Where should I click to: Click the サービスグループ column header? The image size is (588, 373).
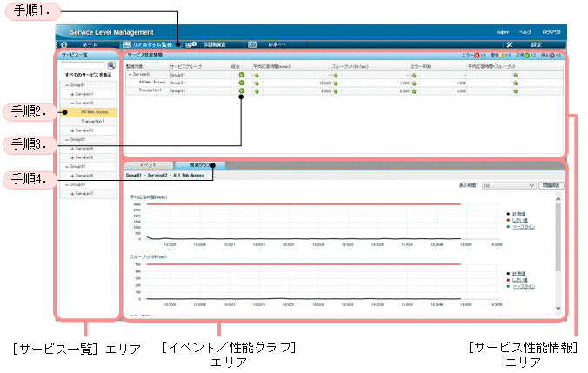point(199,66)
